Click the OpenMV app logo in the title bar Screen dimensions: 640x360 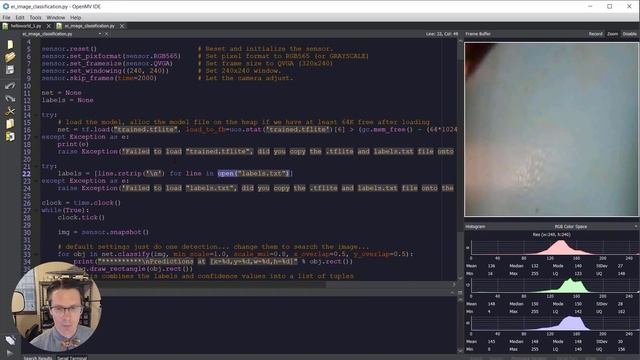point(5,7)
